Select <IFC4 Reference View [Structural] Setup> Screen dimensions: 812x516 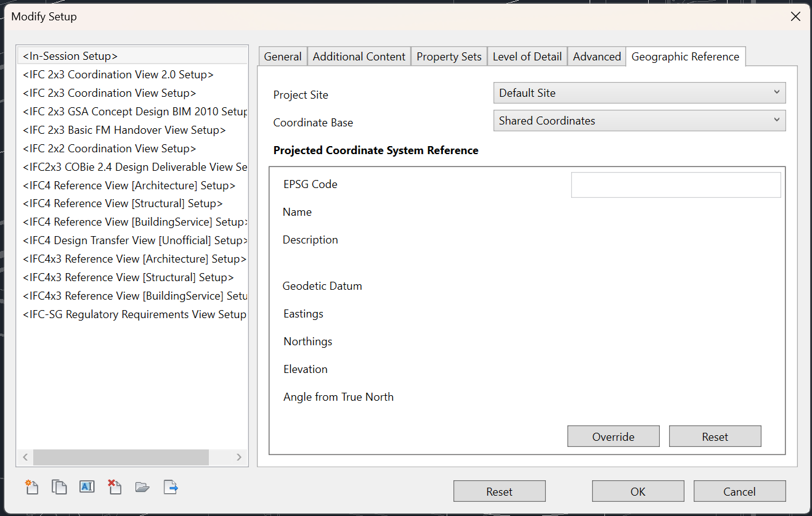coord(132,203)
